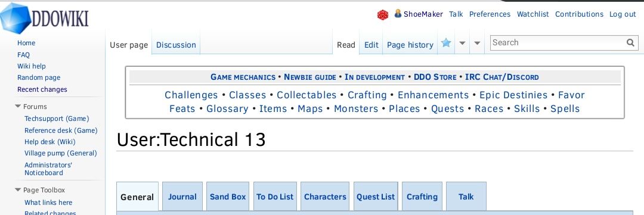The width and height of the screenshot is (644, 215).
Task: Open In development link
Action: click(x=374, y=77)
